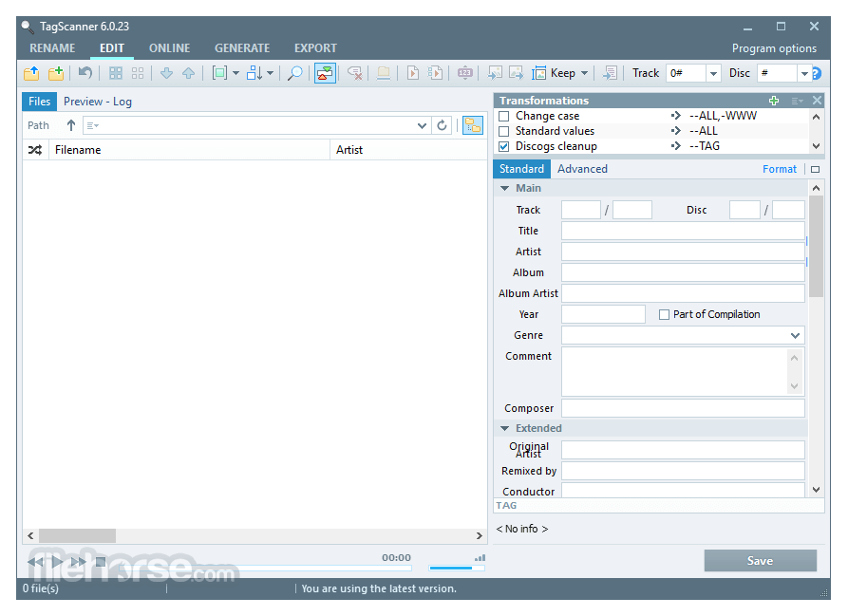The width and height of the screenshot is (848, 616).
Task: Click the 123 numbering icon
Action: point(465,73)
